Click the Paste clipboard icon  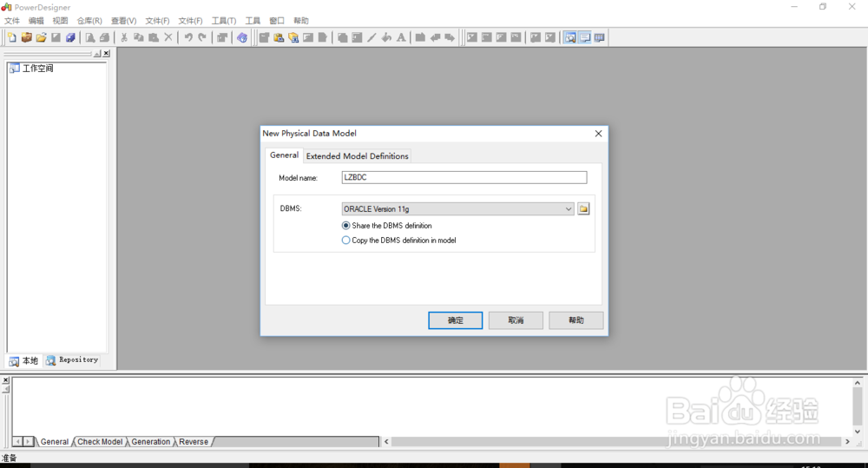click(154, 37)
